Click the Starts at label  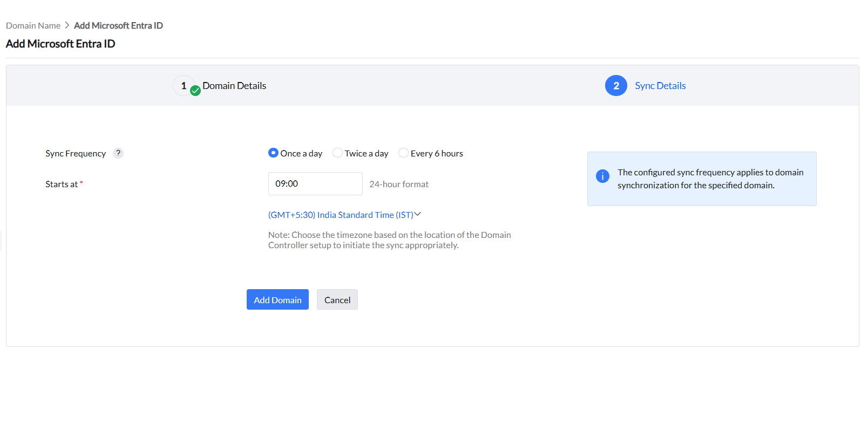tap(62, 184)
